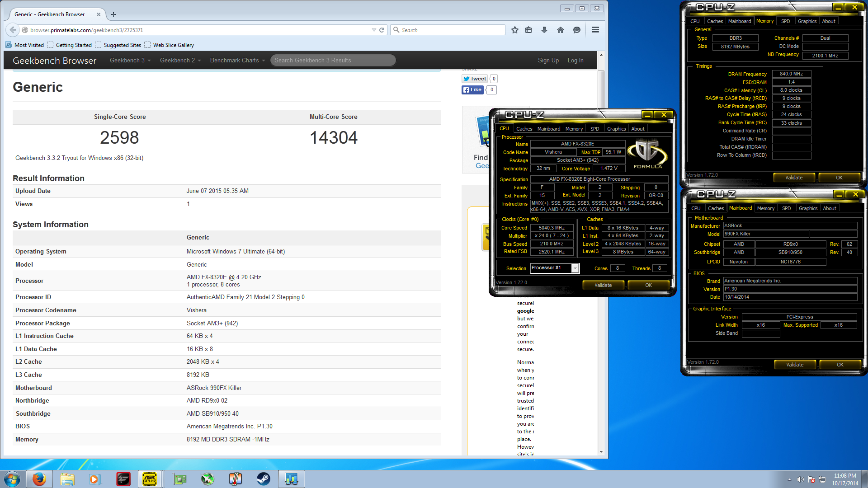This screenshot has height=488, width=868.
Task: Click the Geekbench page scroll down arrow
Action: coord(601,451)
